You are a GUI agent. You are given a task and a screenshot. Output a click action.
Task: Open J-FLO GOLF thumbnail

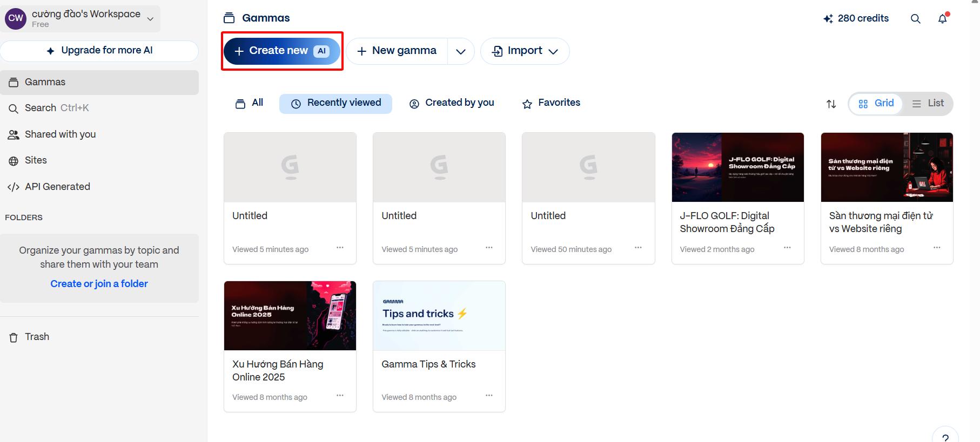tap(738, 167)
